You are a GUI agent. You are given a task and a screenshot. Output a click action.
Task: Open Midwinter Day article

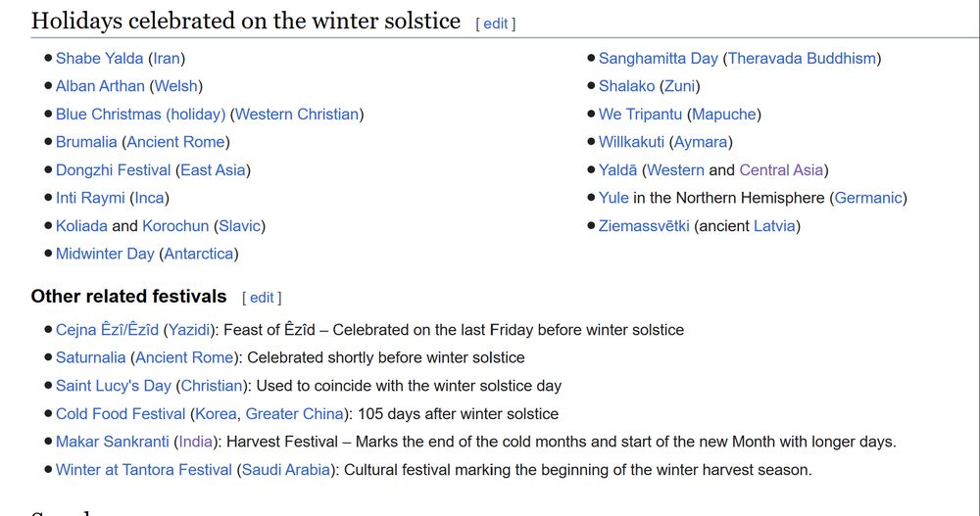(x=105, y=254)
